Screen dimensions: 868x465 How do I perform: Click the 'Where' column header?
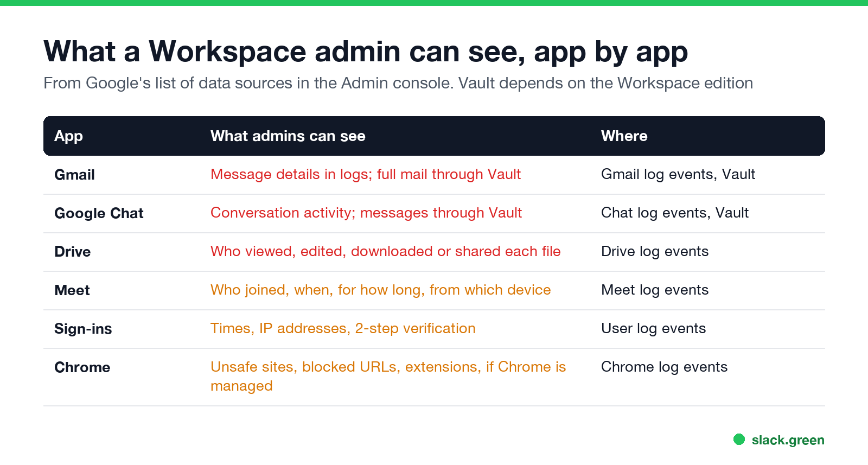[624, 136]
